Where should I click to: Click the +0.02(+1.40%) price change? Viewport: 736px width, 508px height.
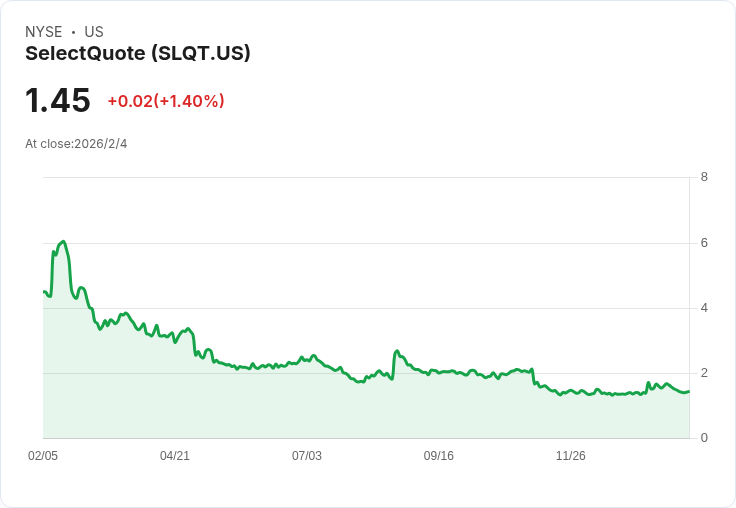(166, 101)
